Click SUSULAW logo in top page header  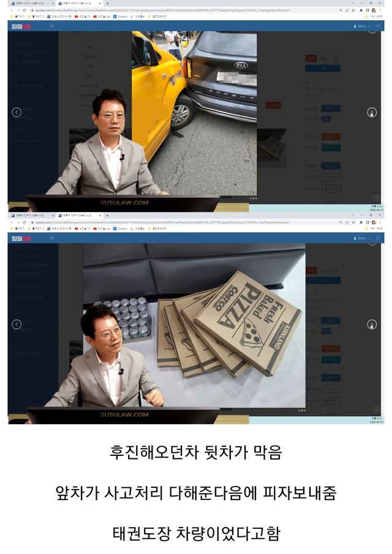coord(21,26)
